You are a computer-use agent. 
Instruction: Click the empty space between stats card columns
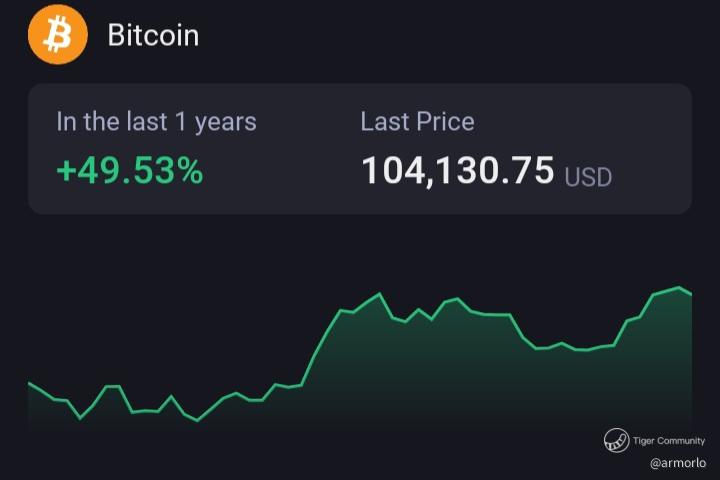coord(308,149)
